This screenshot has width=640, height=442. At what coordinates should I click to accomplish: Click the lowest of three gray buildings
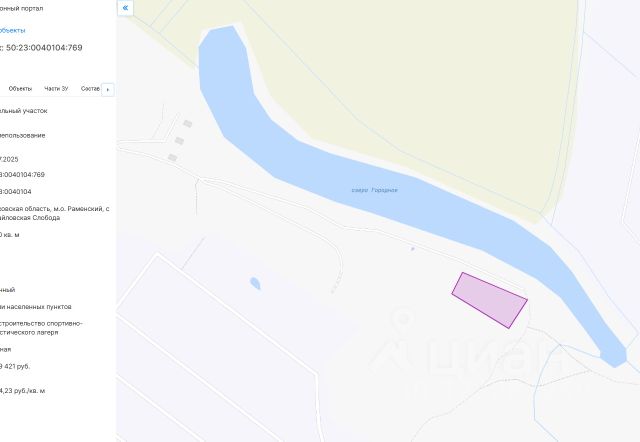click(x=173, y=158)
